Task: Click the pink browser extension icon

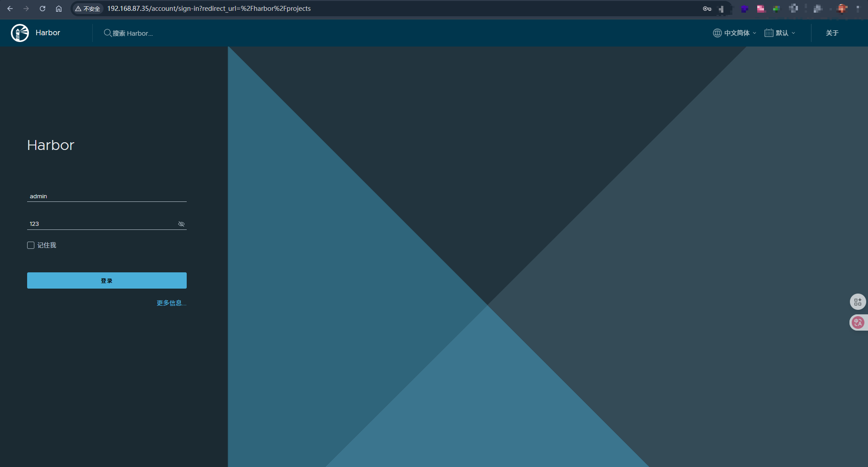Action: tap(761, 9)
